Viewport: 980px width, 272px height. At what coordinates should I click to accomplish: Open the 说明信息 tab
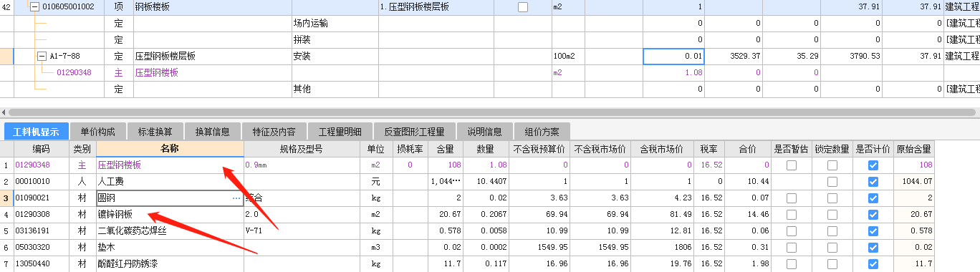(485, 132)
